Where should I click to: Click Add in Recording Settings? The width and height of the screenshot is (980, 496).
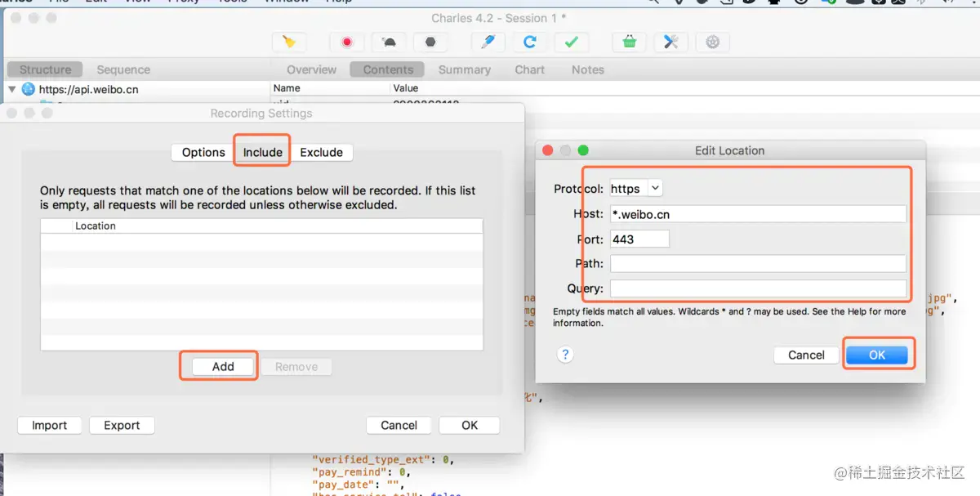click(223, 367)
